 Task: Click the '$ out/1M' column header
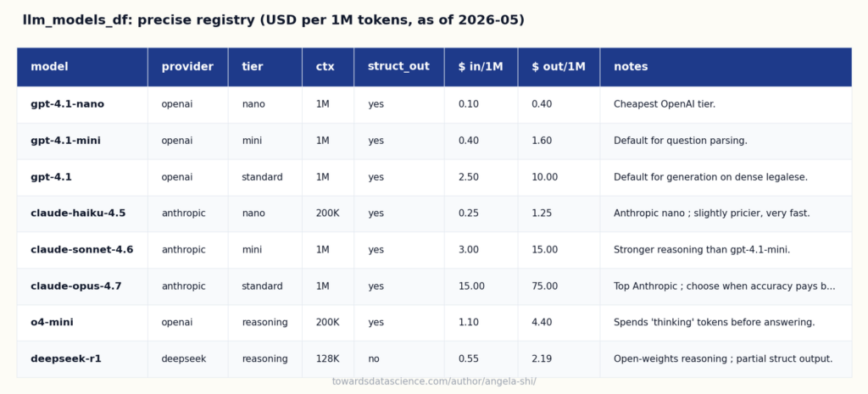click(559, 67)
